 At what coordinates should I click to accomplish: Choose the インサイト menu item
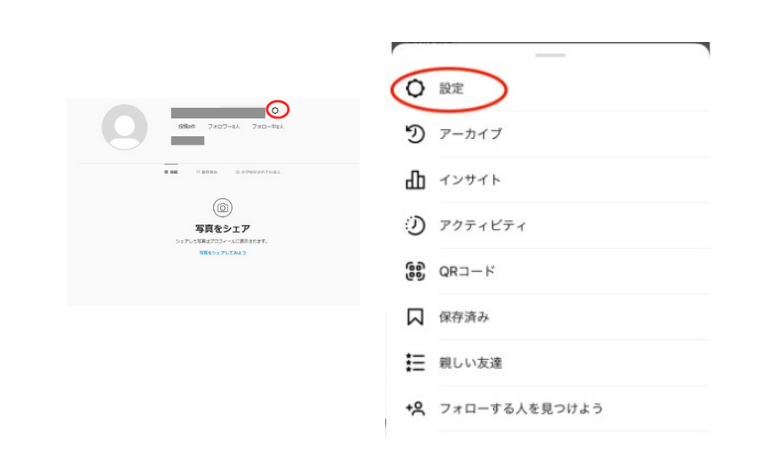click(x=470, y=180)
